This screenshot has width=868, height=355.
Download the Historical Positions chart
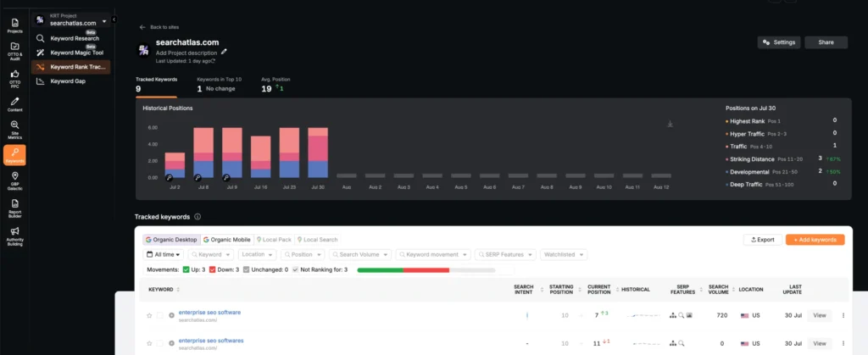coord(670,124)
